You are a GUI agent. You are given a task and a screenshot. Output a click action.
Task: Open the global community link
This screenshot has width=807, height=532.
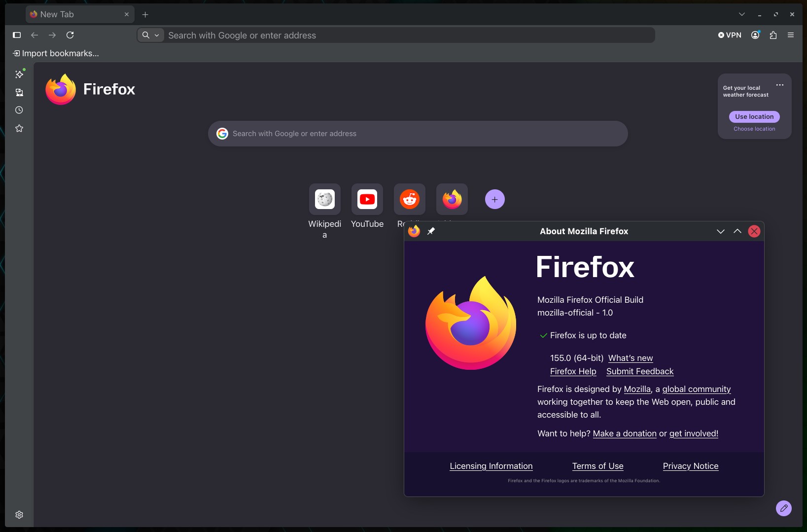tap(697, 389)
